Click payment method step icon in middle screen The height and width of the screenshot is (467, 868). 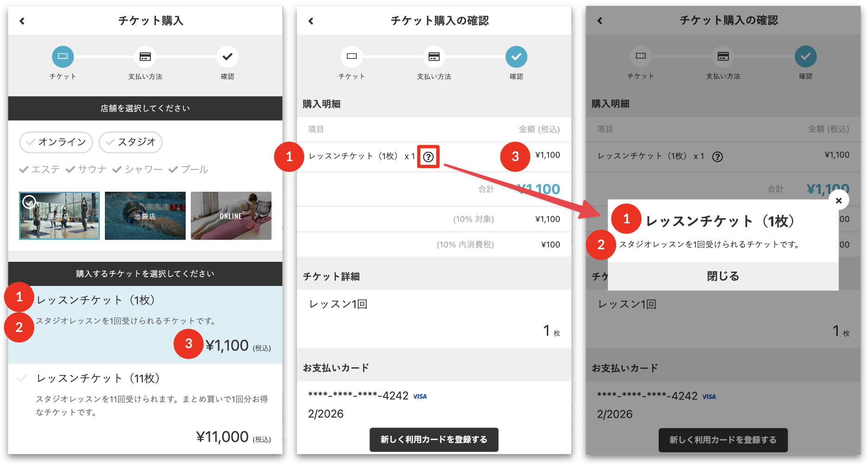[434, 57]
